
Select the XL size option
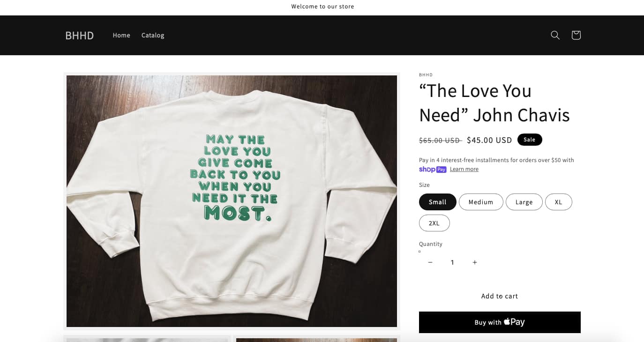pyautogui.click(x=559, y=202)
